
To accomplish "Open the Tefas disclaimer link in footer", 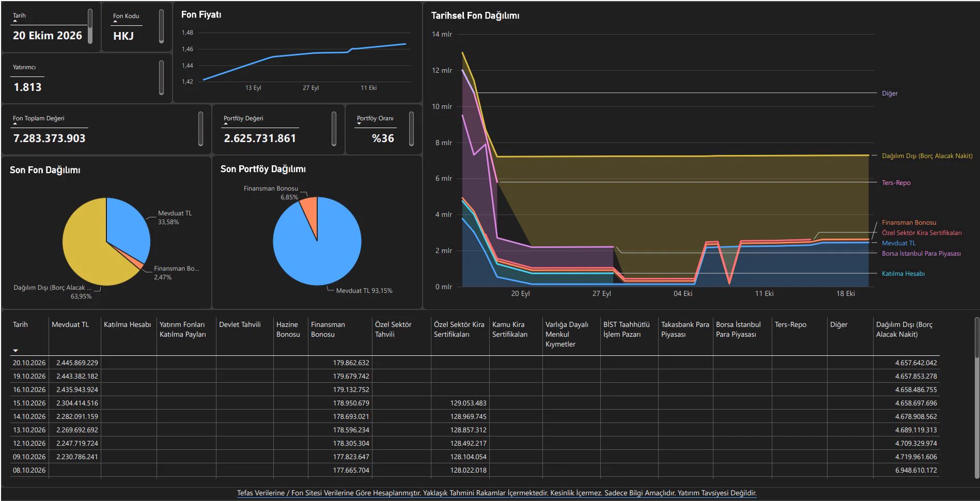I will tap(496, 493).
